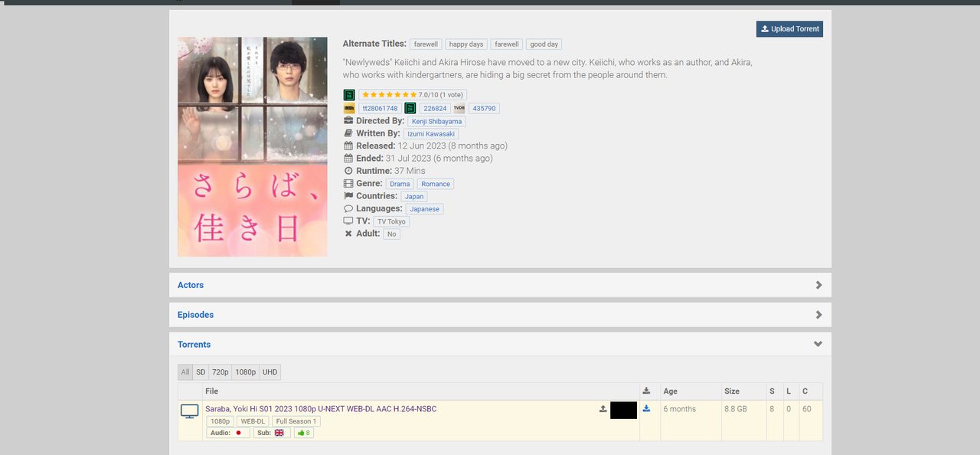Click the WEB-DL tag in the torrent row
Screen dimensions: 980x455
[x=253, y=421]
